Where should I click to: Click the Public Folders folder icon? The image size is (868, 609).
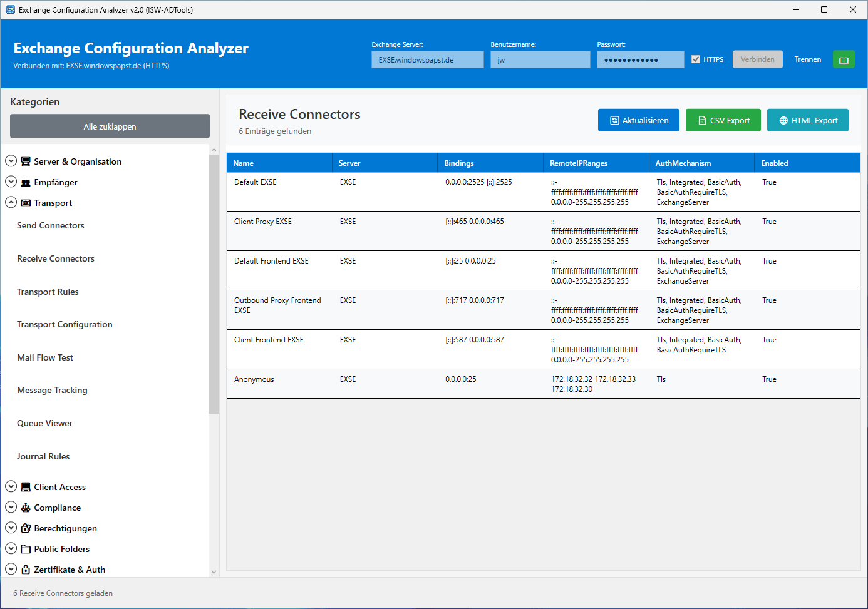26,549
